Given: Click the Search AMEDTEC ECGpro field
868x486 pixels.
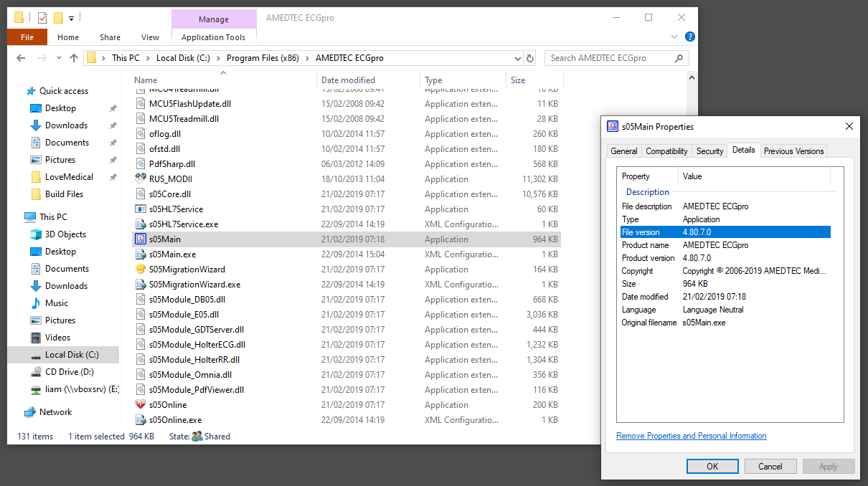Looking at the screenshot, I should 617,58.
